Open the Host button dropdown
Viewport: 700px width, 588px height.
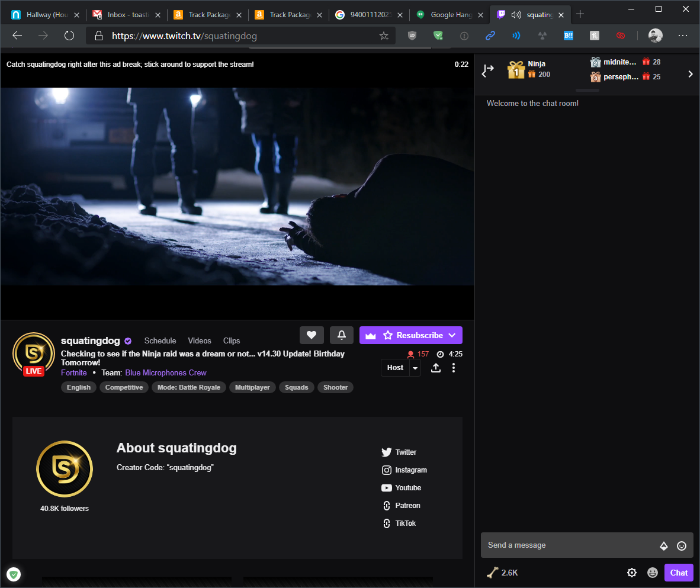pos(415,368)
